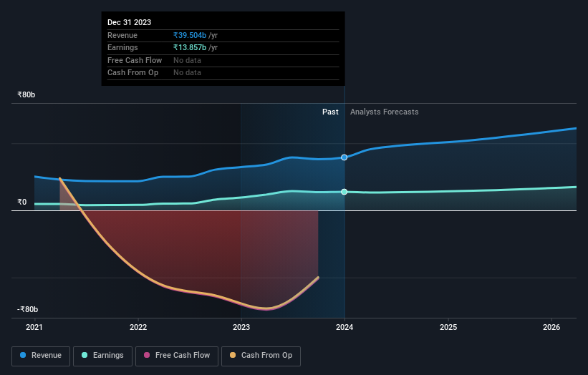Image resolution: width=588 pixels, height=375 pixels.
Task: Click the ₹39.504b revenue value in tooltip
Action: (x=190, y=35)
